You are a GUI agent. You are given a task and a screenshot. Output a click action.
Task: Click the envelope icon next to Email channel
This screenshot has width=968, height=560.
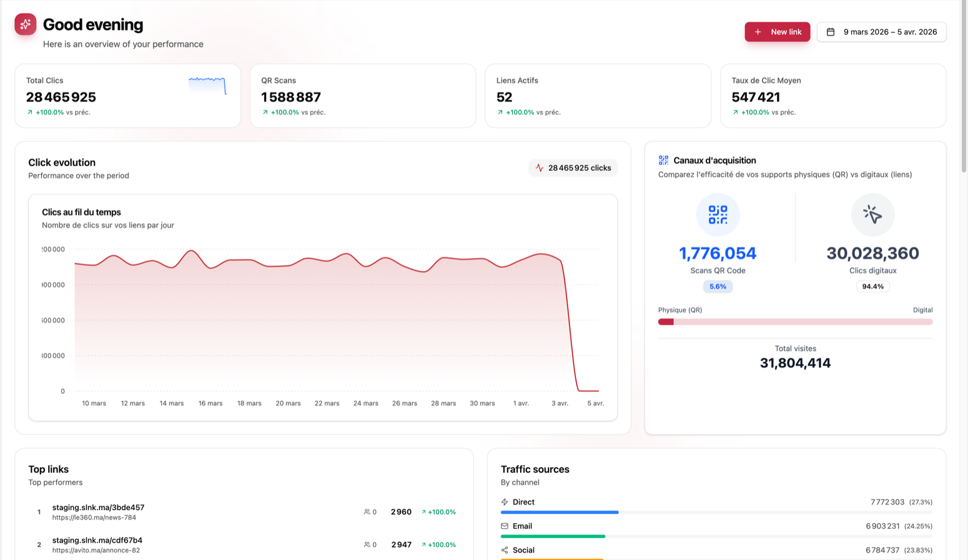pos(503,526)
